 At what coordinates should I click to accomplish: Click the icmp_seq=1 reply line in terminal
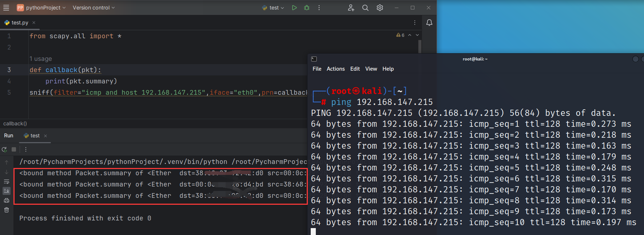pos(471,124)
